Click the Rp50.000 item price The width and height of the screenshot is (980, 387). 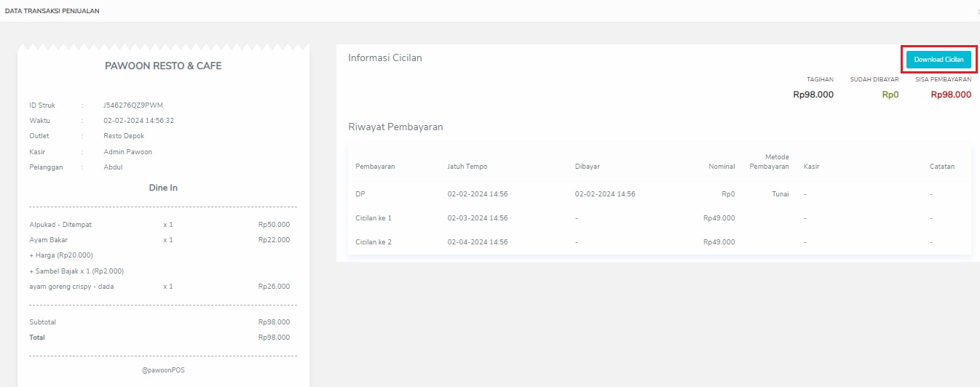pyautogui.click(x=274, y=225)
